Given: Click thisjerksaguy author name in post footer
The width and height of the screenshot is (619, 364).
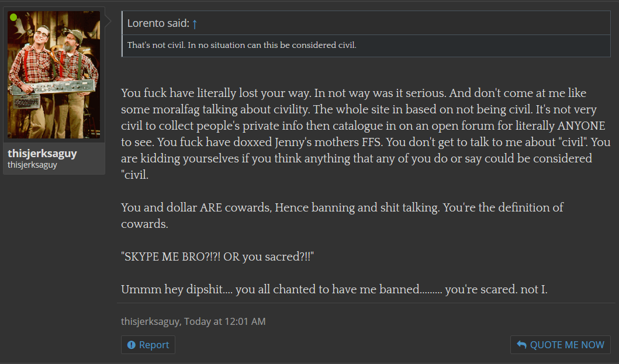Looking at the screenshot, I should coord(150,321).
